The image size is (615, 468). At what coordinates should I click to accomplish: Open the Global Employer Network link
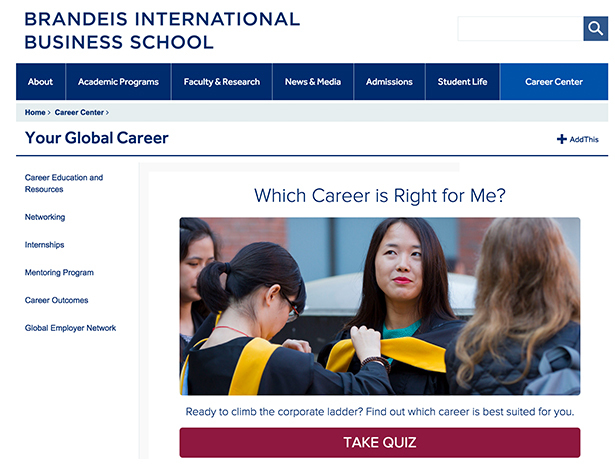(x=70, y=328)
